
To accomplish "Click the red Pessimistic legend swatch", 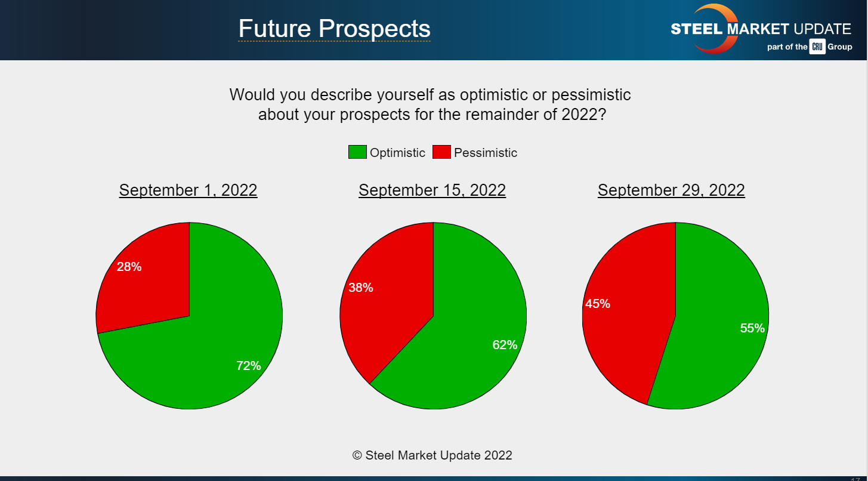I will (x=441, y=152).
